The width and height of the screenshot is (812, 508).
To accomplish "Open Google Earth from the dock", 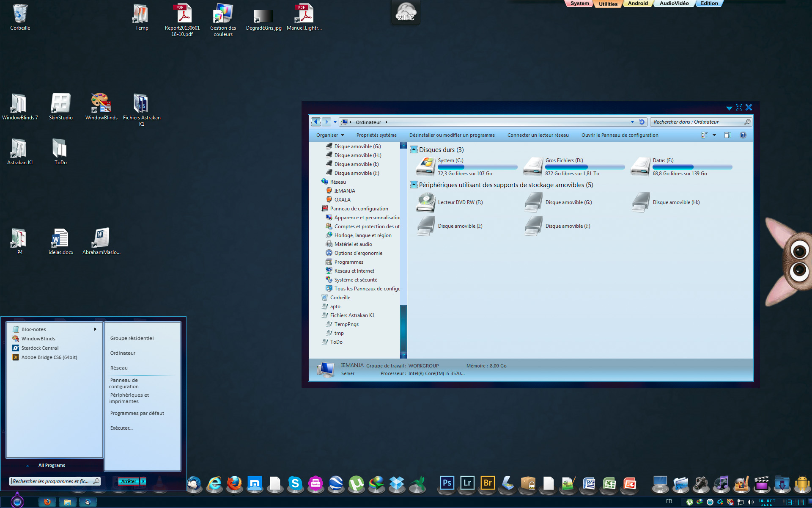I will [x=336, y=483].
